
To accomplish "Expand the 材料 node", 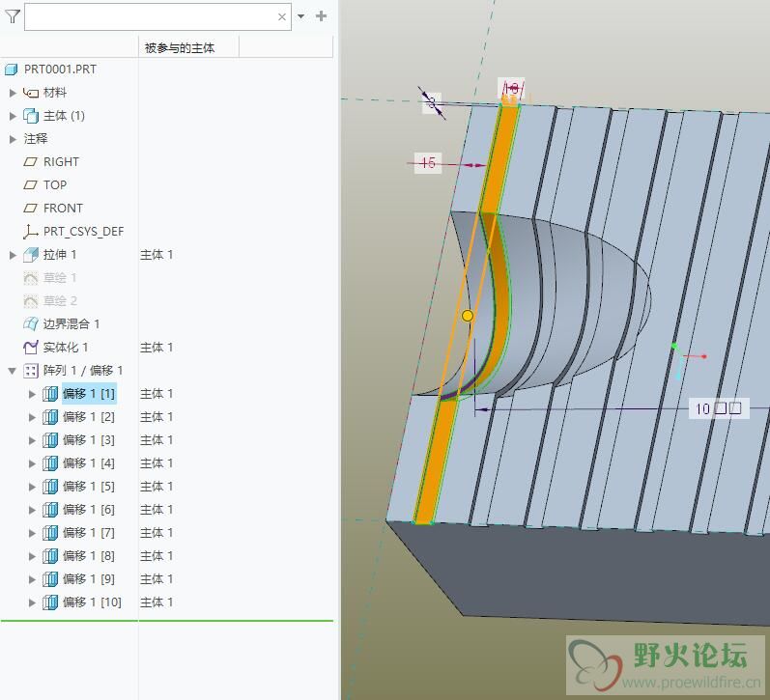I will [x=13, y=93].
